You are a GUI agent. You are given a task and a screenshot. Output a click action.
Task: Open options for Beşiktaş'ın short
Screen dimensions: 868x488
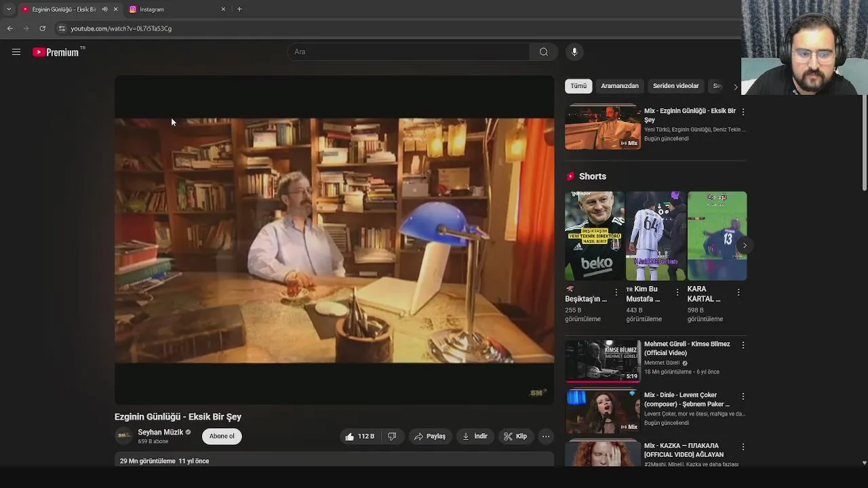616,292
